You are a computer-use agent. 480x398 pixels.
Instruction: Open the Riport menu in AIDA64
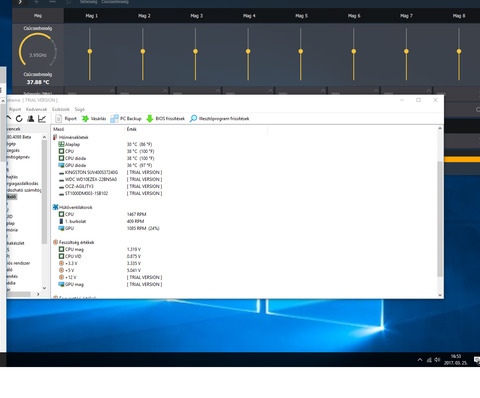(15, 109)
